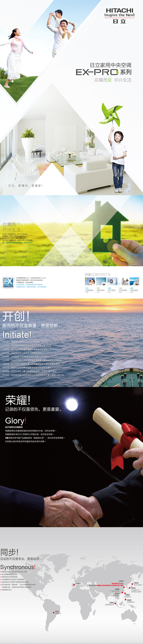Viewport: 143px width, 644px height.
Task: Click the 1964年 子弹头列车 line
Action: point(23,353)
